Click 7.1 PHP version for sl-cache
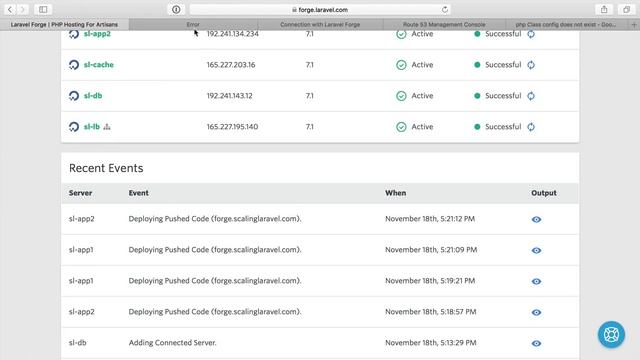640x360 pixels. pyautogui.click(x=309, y=64)
